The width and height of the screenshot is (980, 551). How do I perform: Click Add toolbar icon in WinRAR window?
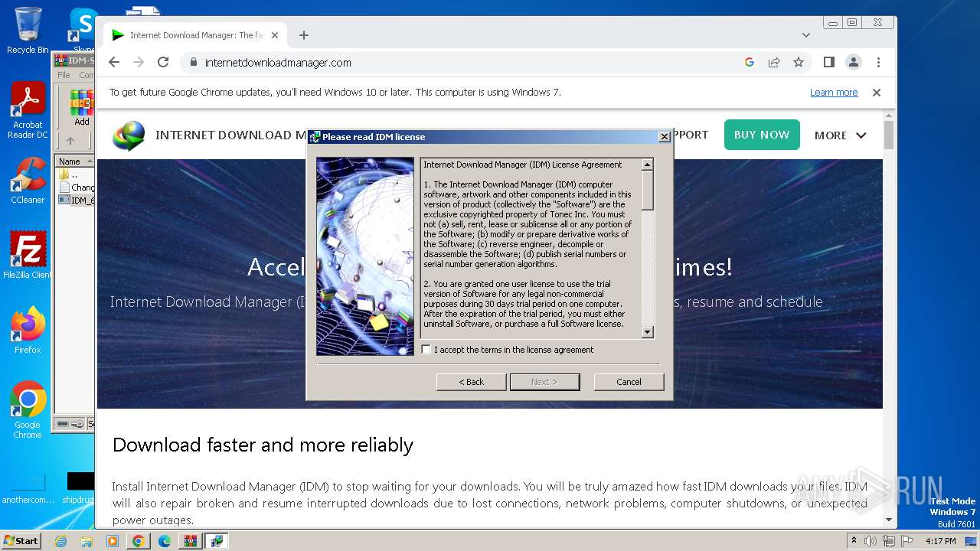[82, 107]
